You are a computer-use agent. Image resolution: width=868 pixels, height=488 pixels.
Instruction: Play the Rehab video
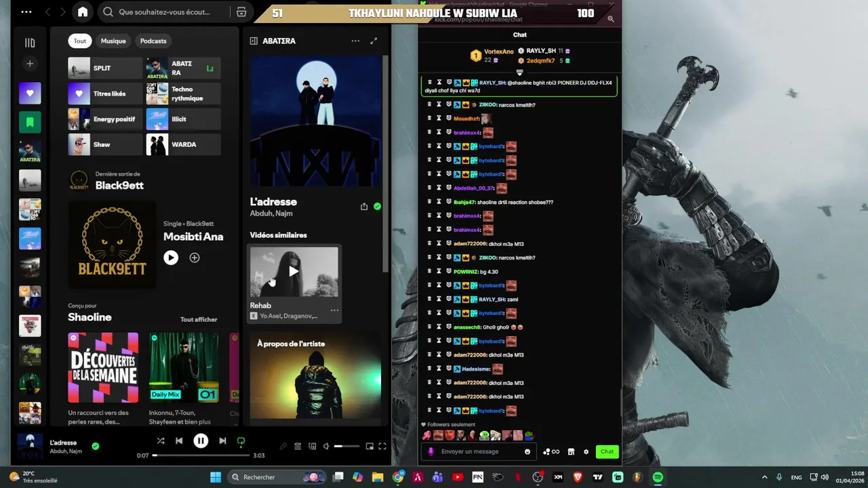294,272
